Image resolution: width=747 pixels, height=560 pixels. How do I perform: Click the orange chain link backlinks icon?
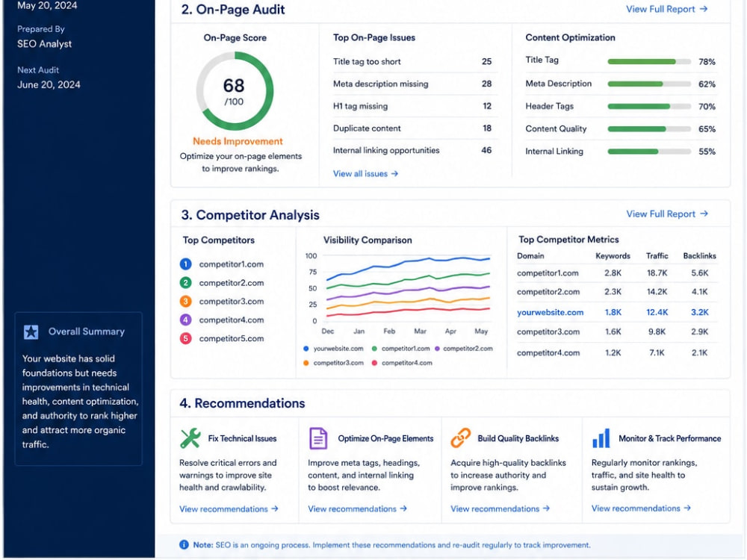tap(460, 438)
